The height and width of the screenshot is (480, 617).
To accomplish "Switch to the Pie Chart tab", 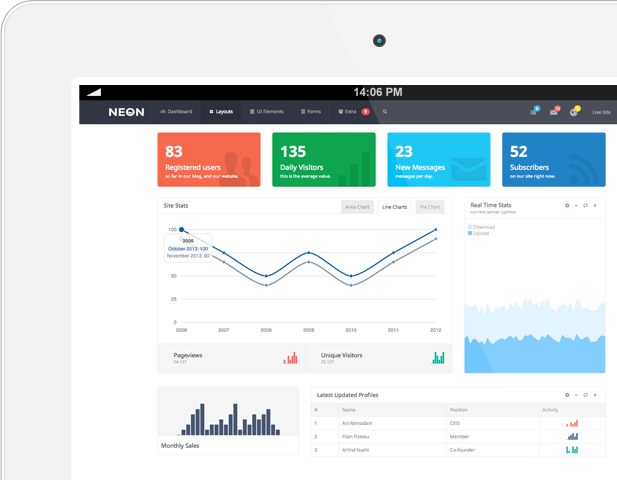I will pos(430,207).
